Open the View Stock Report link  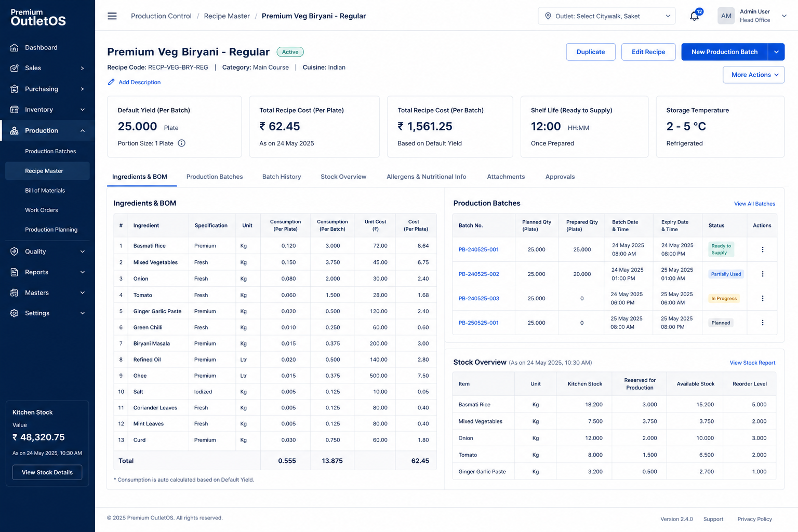[752, 363]
